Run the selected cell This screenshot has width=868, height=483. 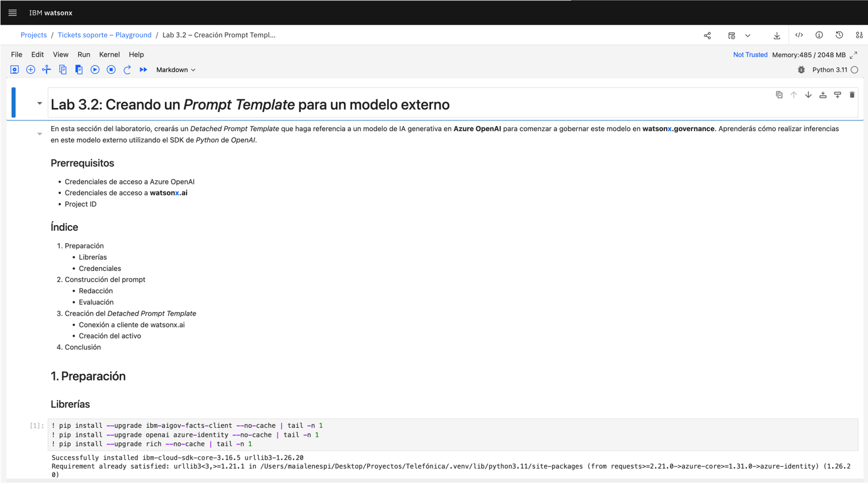click(x=95, y=70)
